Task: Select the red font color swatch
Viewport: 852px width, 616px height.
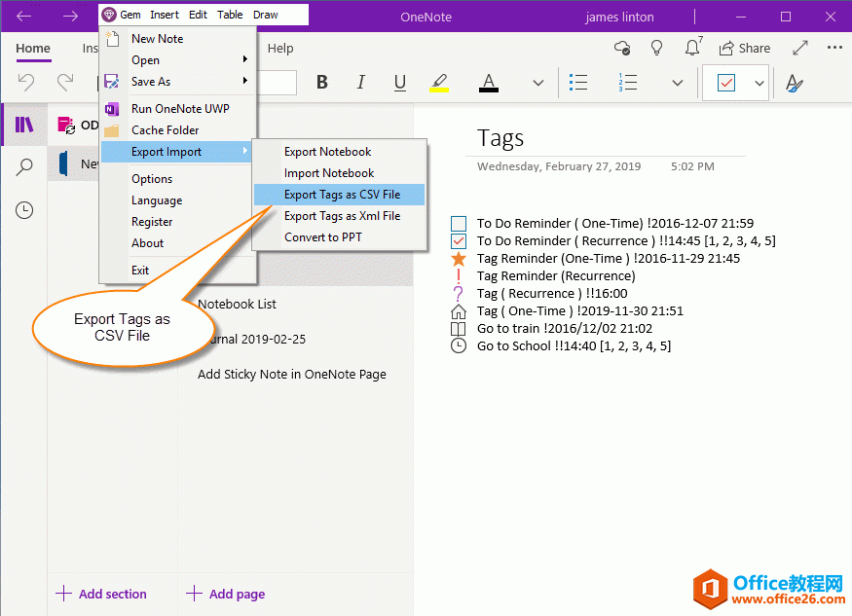Action: click(x=488, y=83)
